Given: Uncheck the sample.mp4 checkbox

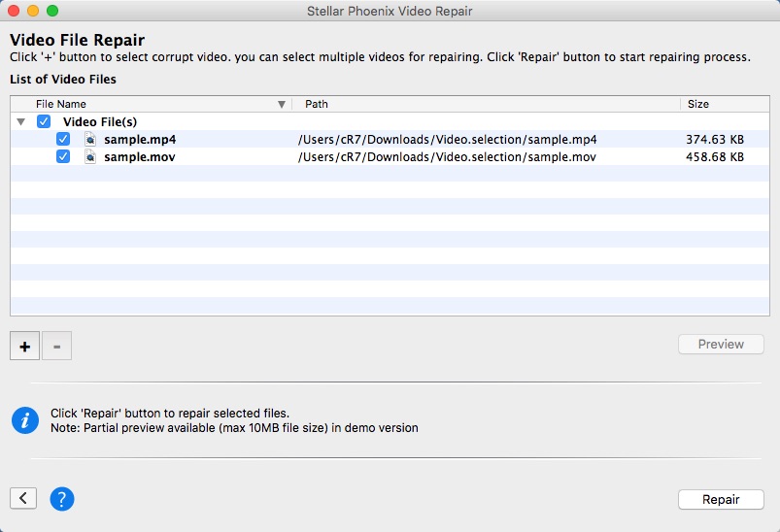Looking at the screenshot, I should tap(63, 139).
